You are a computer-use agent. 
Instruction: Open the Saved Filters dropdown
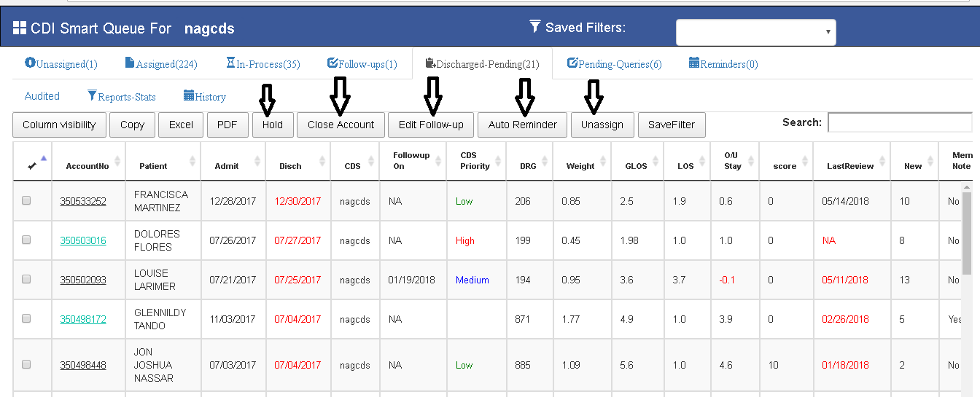[755, 32]
